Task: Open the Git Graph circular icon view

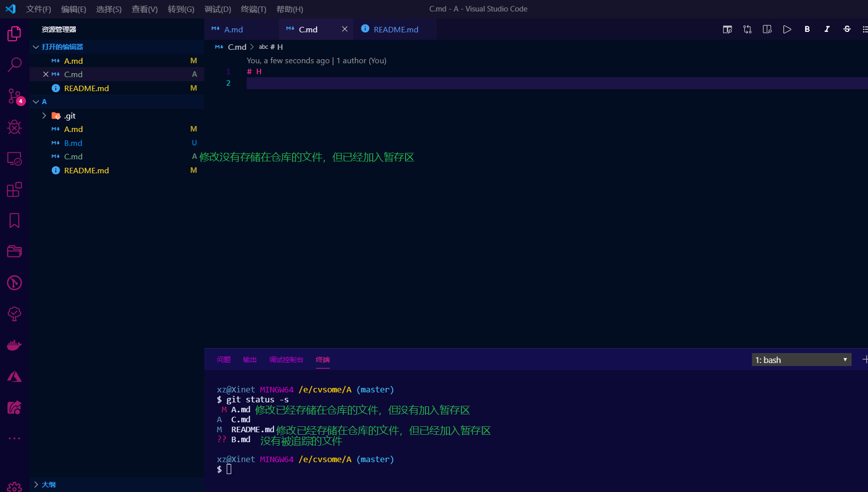Action: (14, 283)
